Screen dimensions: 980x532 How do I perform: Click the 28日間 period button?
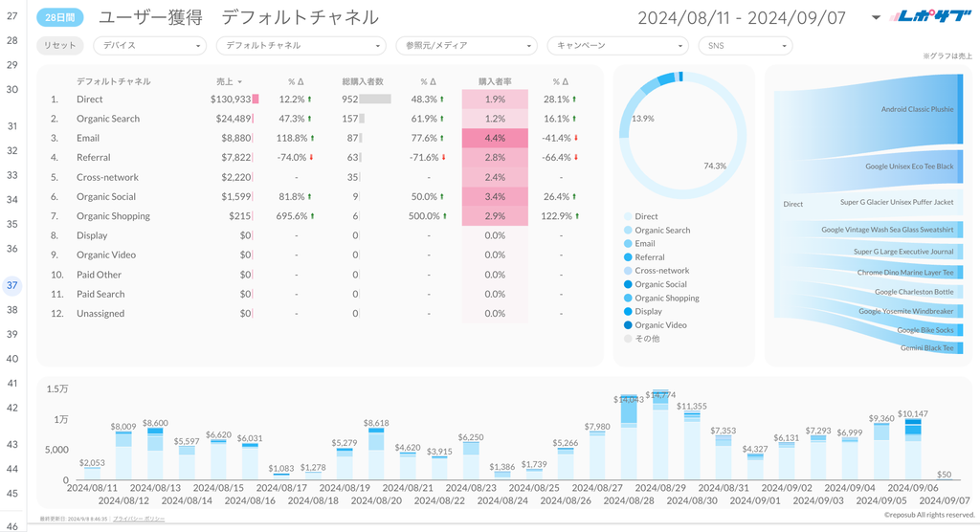coord(60,17)
